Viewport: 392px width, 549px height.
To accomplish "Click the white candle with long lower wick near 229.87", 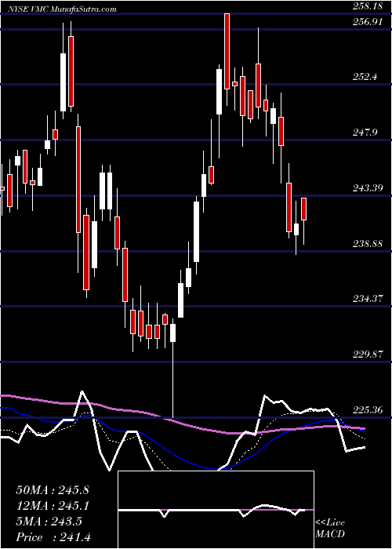I will tap(173, 333).
